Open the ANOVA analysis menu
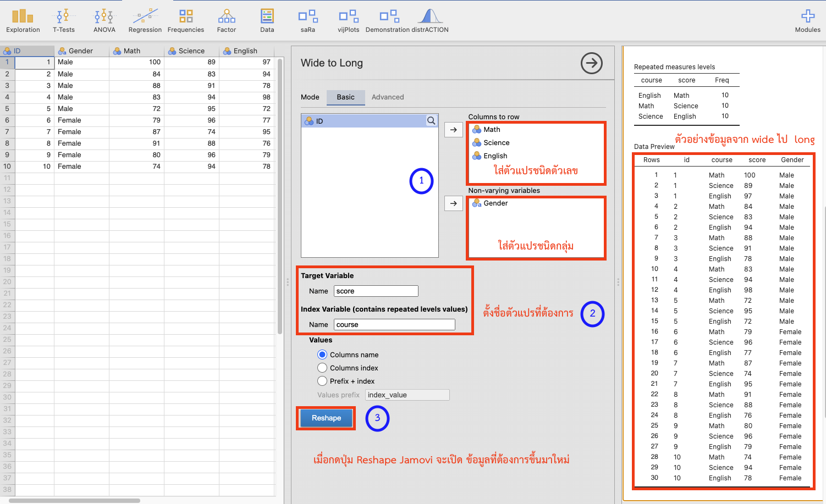 coord(104,21)
